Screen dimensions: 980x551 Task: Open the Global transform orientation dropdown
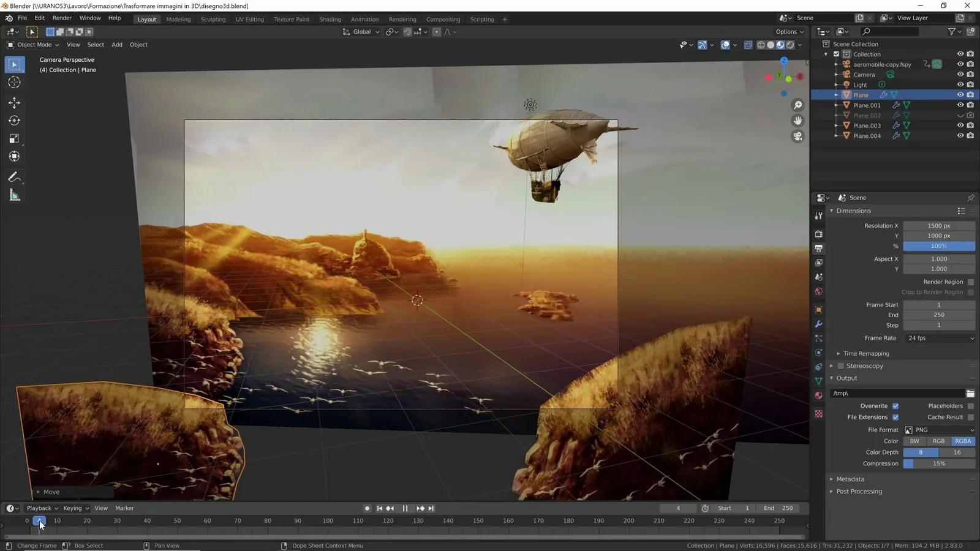[361, 32]
